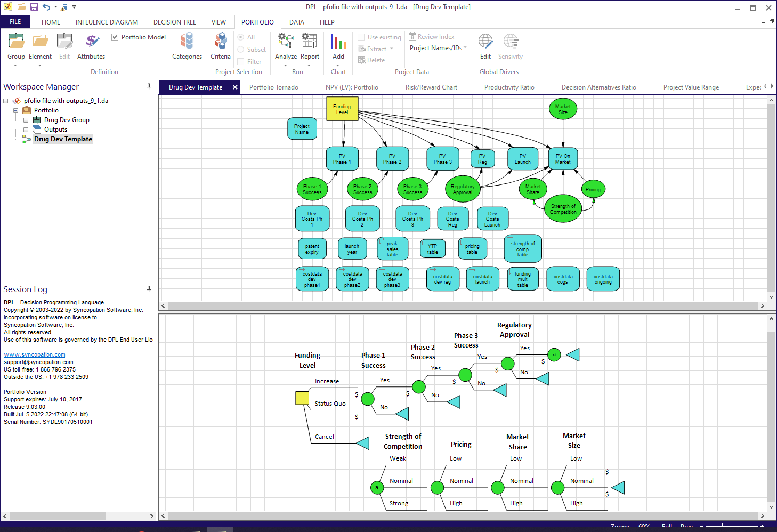Expand the Drug Dev Group tree node
Screen dimensions: 777x532
tap(26, 120)
